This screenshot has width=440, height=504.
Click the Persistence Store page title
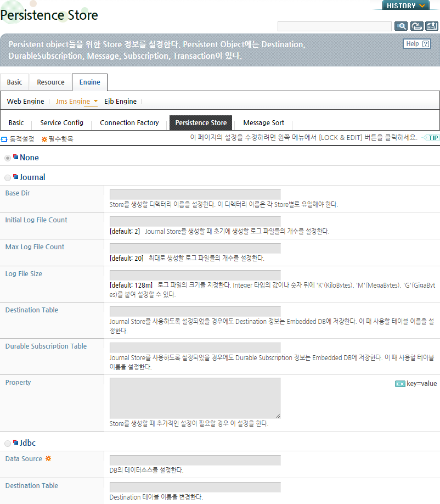click(x=49, y=15)
